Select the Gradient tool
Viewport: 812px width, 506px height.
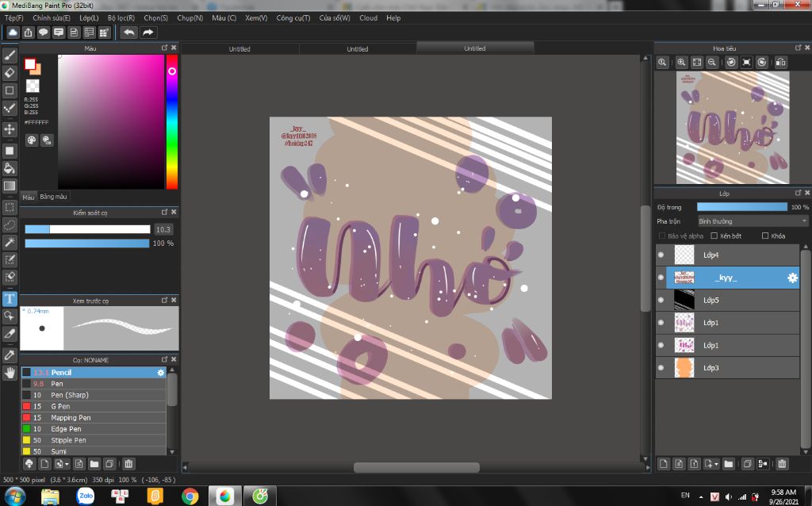click(x=10, y=186)
